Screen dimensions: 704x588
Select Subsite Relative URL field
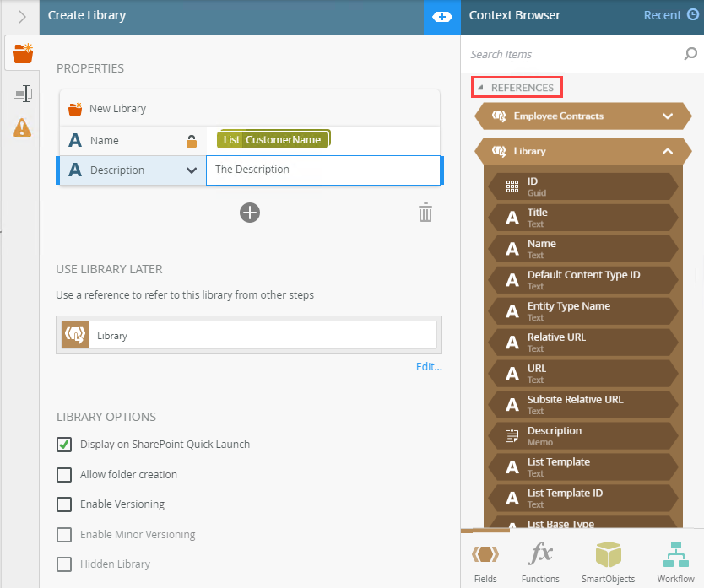(x=583, y=405)
